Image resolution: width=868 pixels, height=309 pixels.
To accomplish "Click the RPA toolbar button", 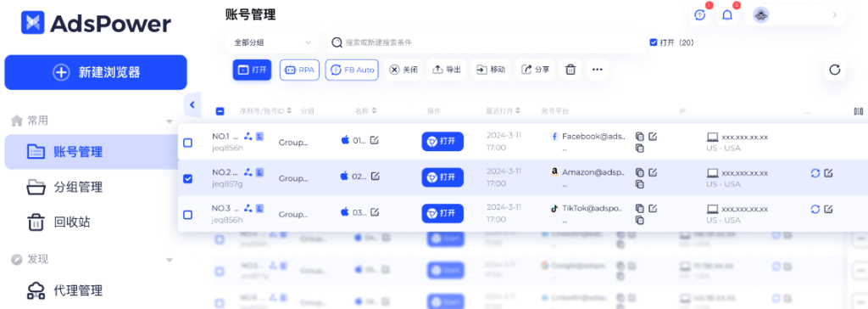I will [x=299, y=70].
